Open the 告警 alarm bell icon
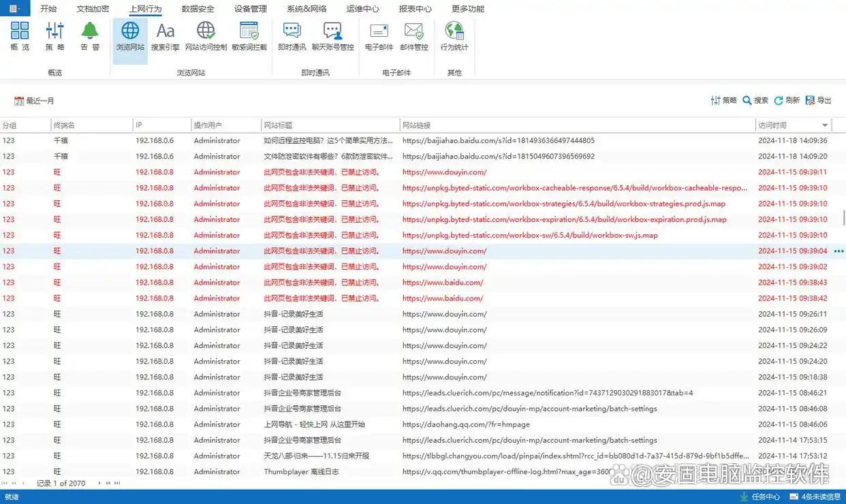Image resolution: width=846 pixels, height=504 pixels. point(90,36)
